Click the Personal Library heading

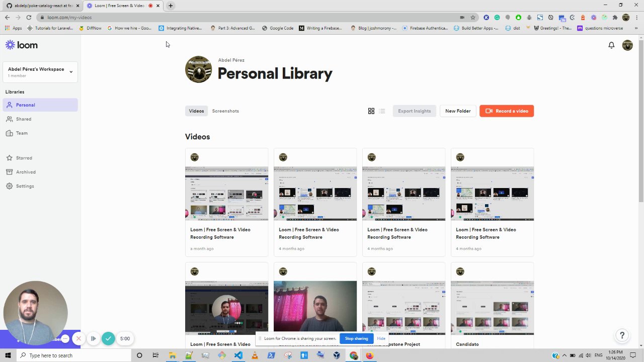point(275,74)
